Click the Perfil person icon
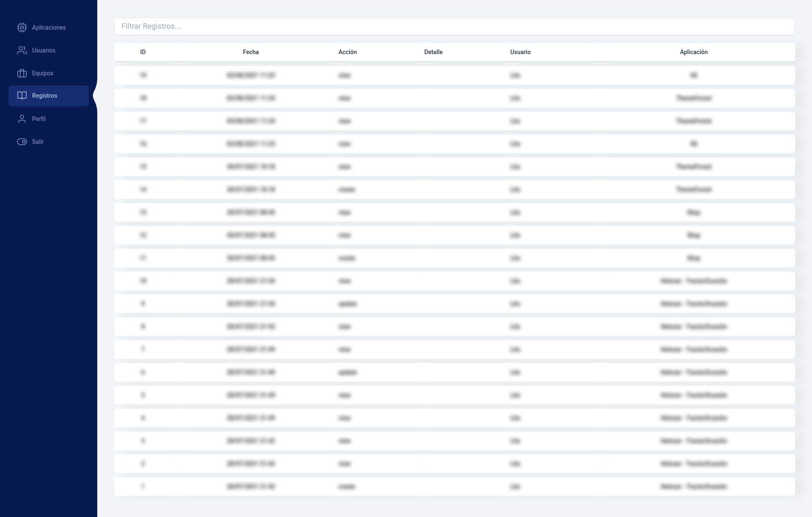The height and width of the screenshot is (517, 812). click(x=22, y=119)
